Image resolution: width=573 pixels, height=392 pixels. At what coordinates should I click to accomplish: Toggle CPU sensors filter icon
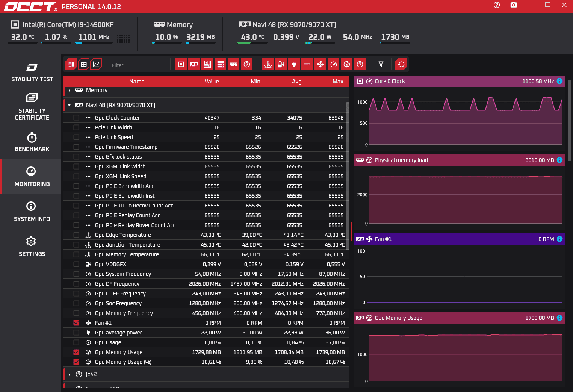[181, 64]
